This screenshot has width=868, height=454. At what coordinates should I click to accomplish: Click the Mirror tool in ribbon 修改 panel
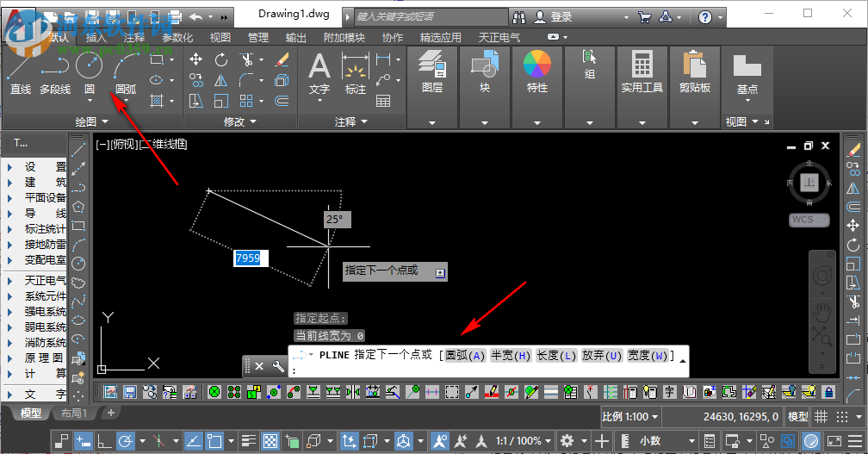[221, 80]
